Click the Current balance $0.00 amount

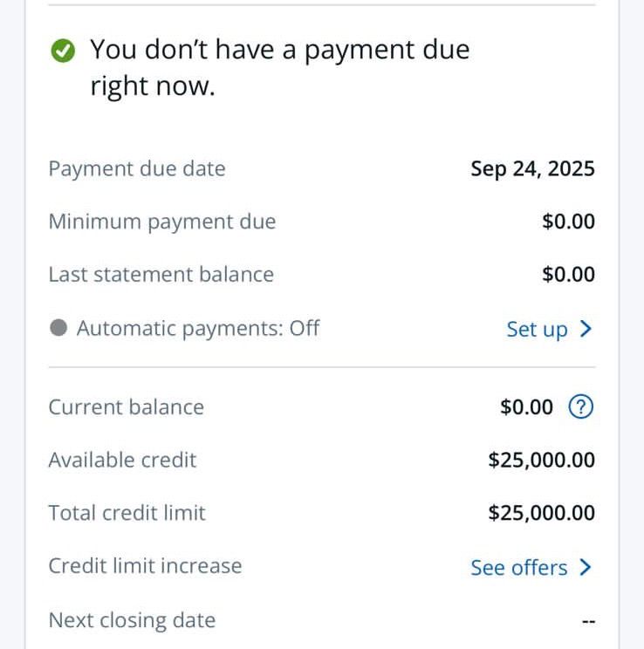click(527, 406)
